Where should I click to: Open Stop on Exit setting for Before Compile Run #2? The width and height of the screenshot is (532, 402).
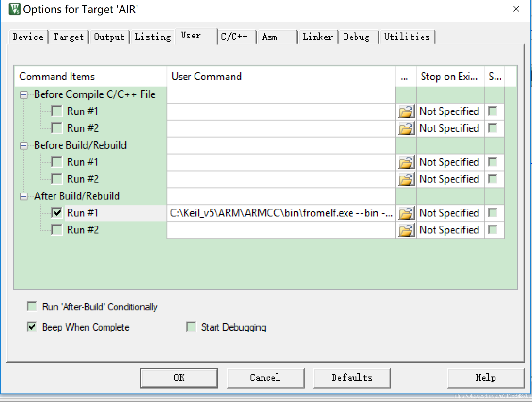pyautogui.click(x=450, y=128)
